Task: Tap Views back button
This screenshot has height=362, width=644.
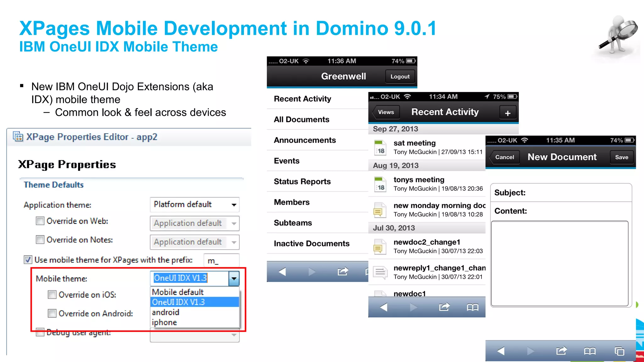Action: coord(386,112)
